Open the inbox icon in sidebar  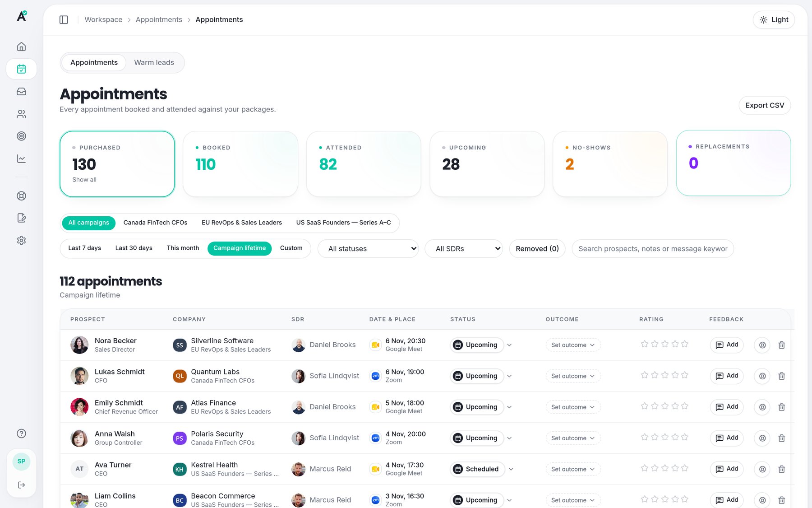[21, 92]
